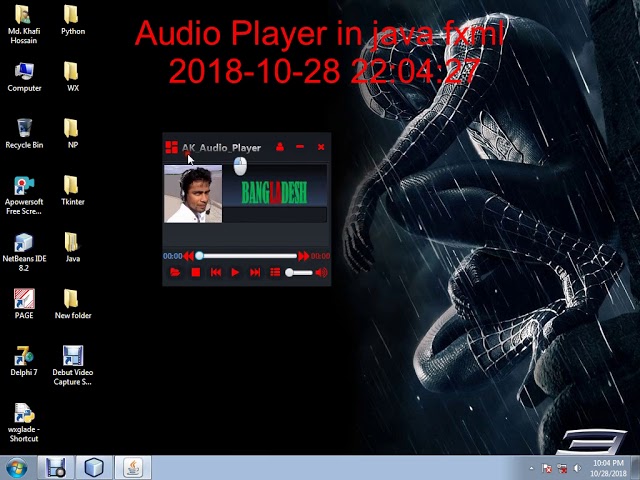Viewport: 640px width, 480px height.
Task: Open the grid menu icon in AK_Audio_Player
Action: (x=171, y=147)
